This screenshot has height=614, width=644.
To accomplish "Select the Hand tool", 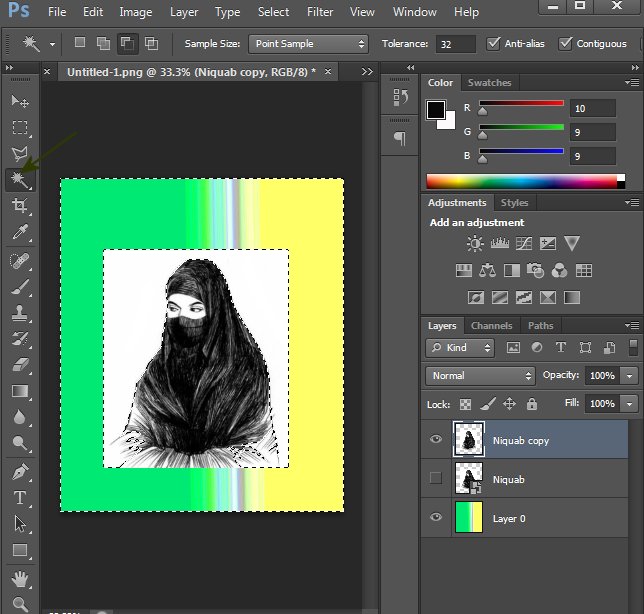I will (x=19, y=578).
